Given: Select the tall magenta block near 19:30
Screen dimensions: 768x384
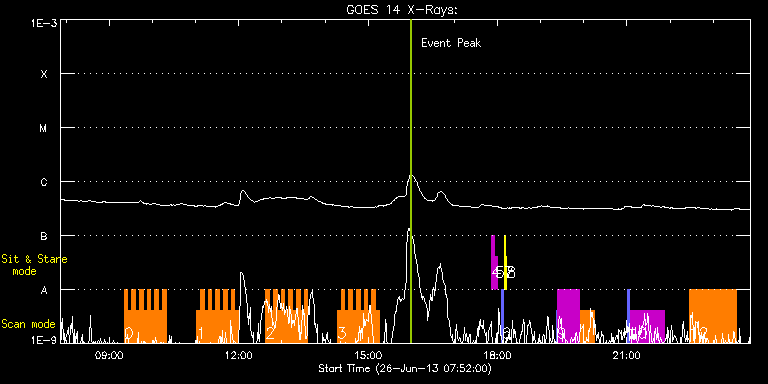Looking at the screenshot, I should [x=568, y=316].
